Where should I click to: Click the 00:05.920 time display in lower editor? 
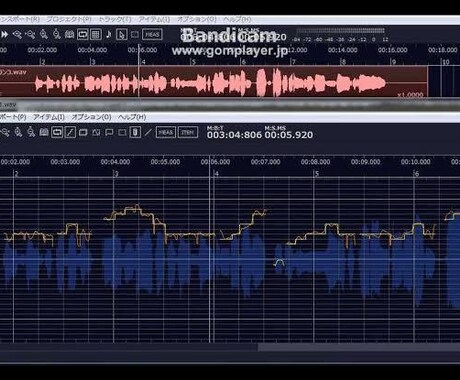click(289, 135)
